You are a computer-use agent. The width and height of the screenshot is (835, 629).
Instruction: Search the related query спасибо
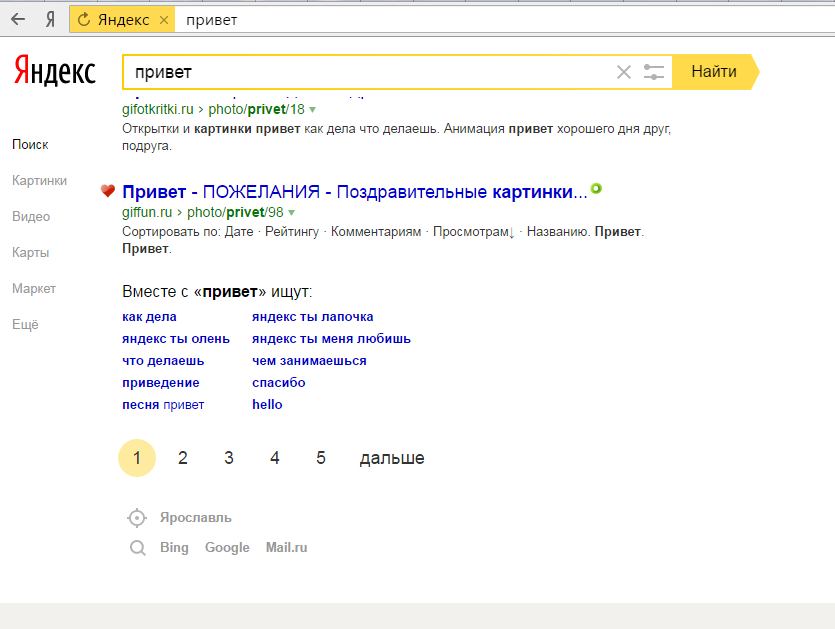click(x=279, y=383)
